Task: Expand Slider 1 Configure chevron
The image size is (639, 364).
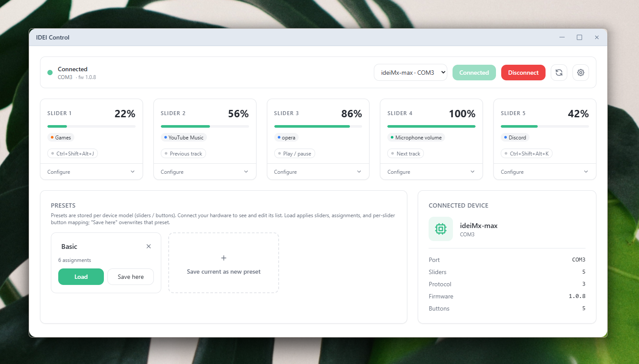Action: 133,172
